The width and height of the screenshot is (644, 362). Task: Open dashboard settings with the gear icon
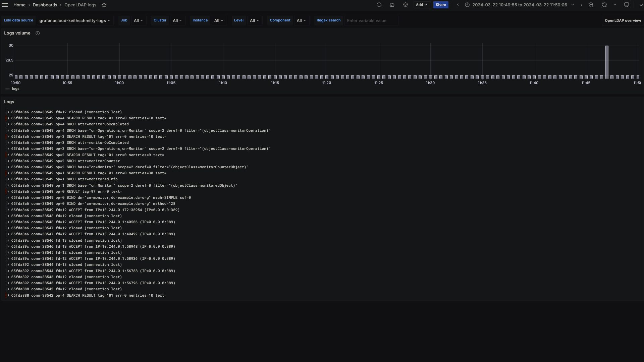[x=406, y=5]
